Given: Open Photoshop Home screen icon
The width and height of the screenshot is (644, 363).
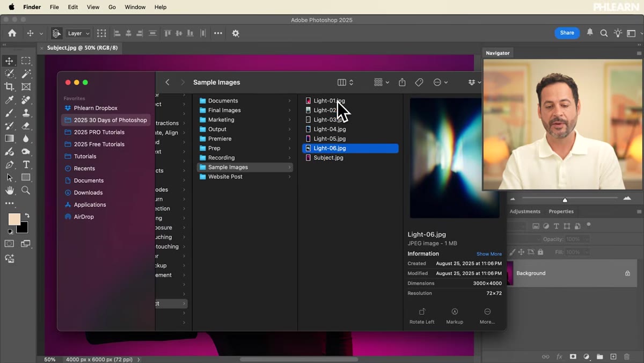Looking at the screenshot, I should (x=12, y=33).
